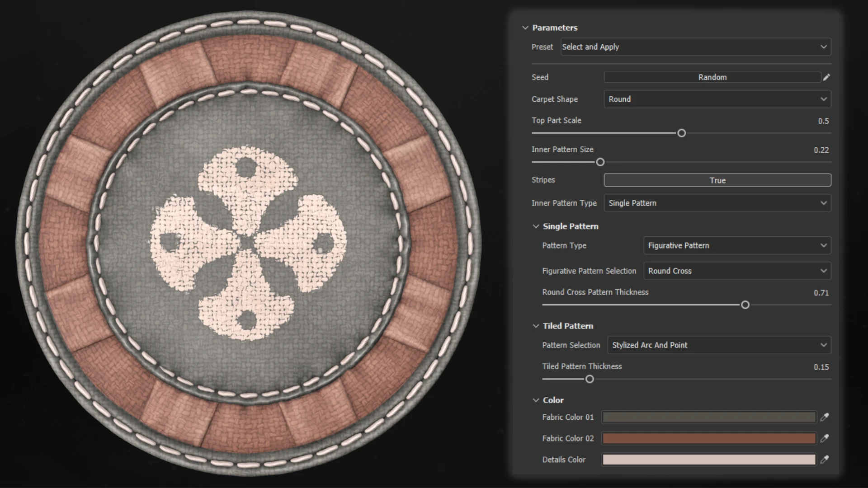Open the Inner Pattern Type dropdown
Image resolution: width=868 pixels, height=488 pixels.
tap(717, 203)
